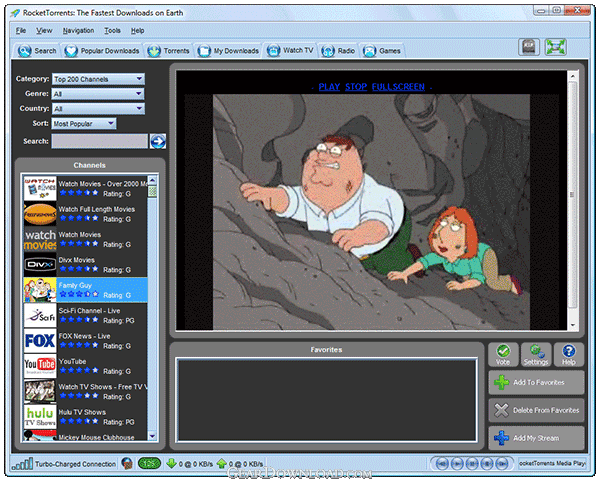Open the Navigation menu
Image resolution: width=600 pixels, height=482 pixels.
pos(78,31)
